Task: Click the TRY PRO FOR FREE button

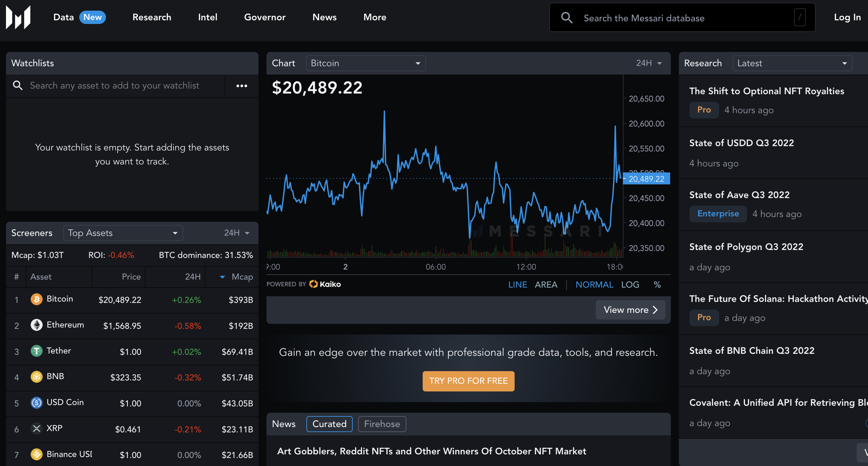Action: pos(468,381)
